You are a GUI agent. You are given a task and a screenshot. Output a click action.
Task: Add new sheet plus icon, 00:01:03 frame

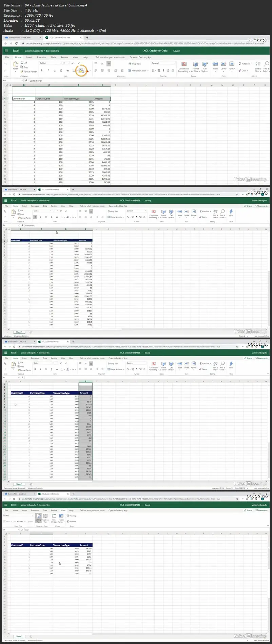coord(31,332)
